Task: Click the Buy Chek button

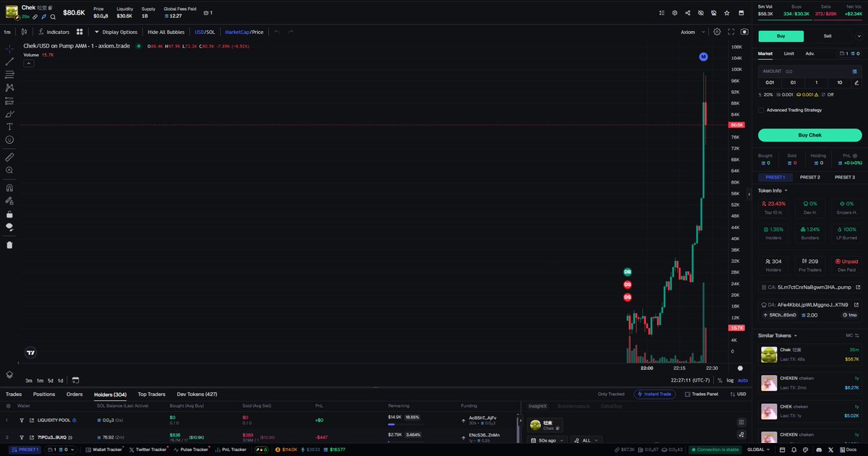Action: pos(810,134)
